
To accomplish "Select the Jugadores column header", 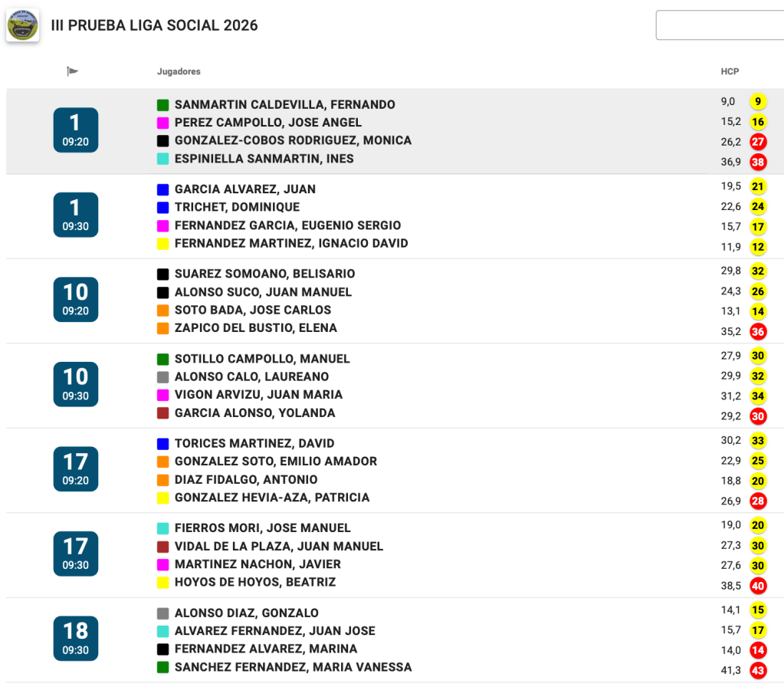I will (179, 71).
